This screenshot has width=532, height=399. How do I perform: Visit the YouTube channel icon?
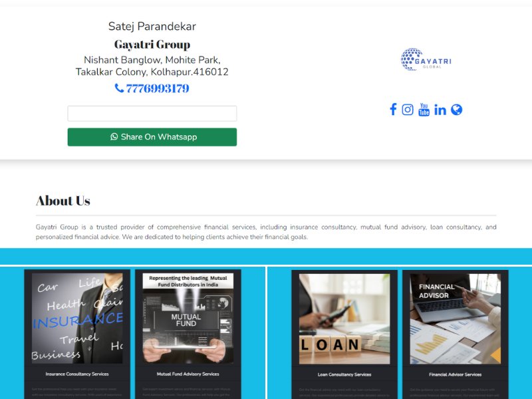[424, 110]
